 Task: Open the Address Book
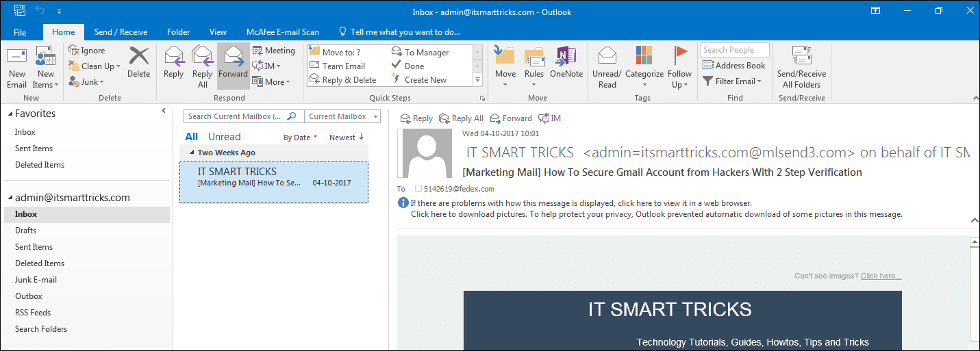[x=733, y=66]
